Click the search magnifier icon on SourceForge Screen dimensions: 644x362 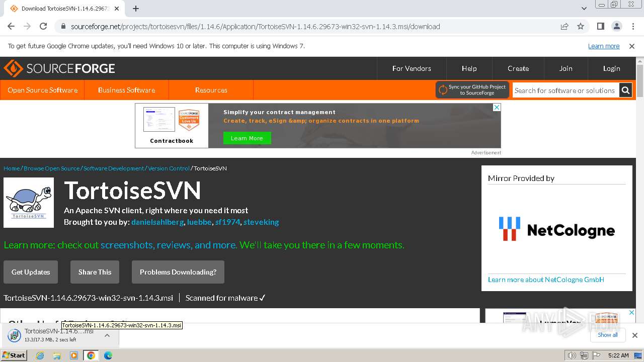pos(625,90)
